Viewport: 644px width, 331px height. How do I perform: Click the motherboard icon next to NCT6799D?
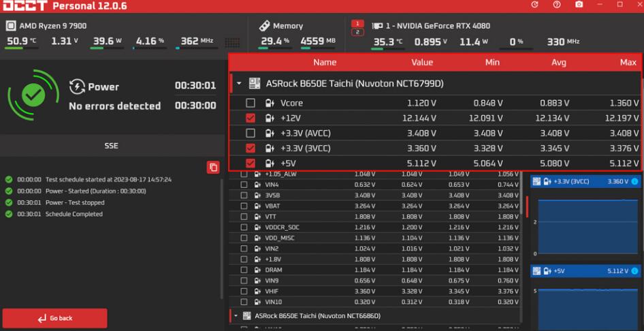tap(255, 84)
